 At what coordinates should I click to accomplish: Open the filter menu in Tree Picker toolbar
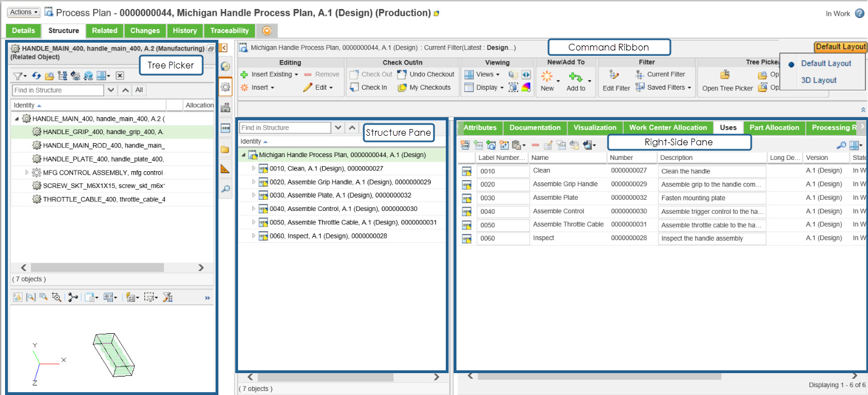19,76
